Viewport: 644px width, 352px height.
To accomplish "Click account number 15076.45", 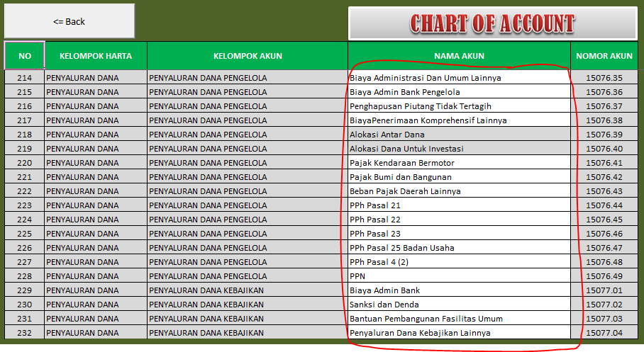I will coord(604,219).
